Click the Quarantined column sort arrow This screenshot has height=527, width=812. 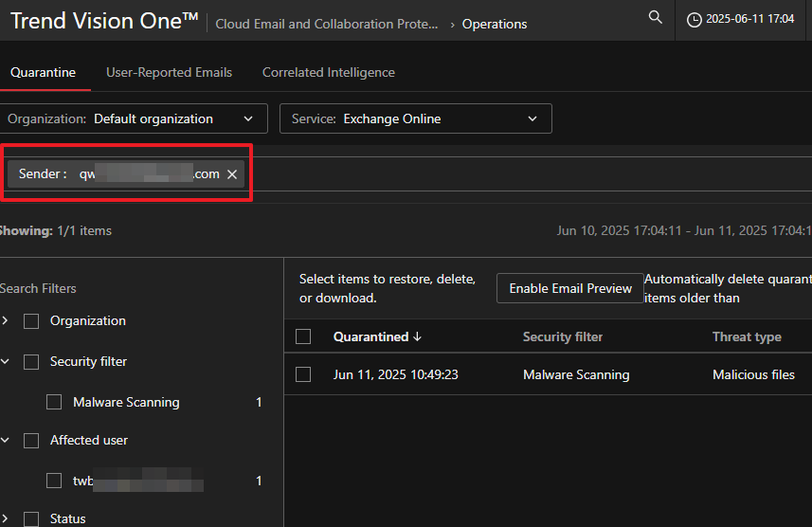(418, 337)
